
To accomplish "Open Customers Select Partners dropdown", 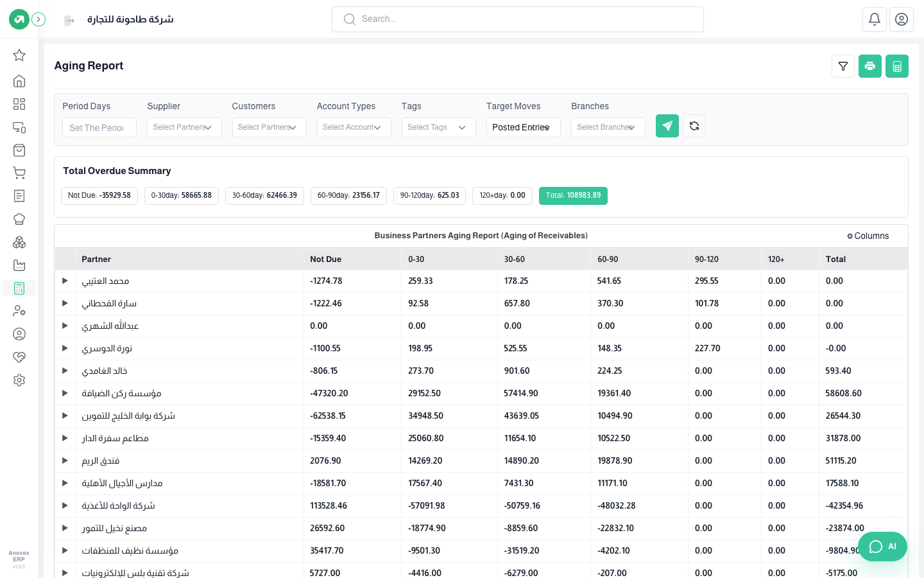I will [x=269, y=127].
